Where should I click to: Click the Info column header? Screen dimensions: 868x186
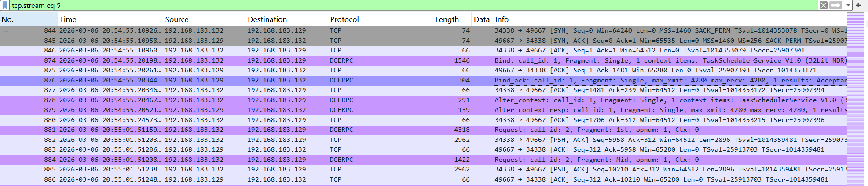(x=670, y=19)
